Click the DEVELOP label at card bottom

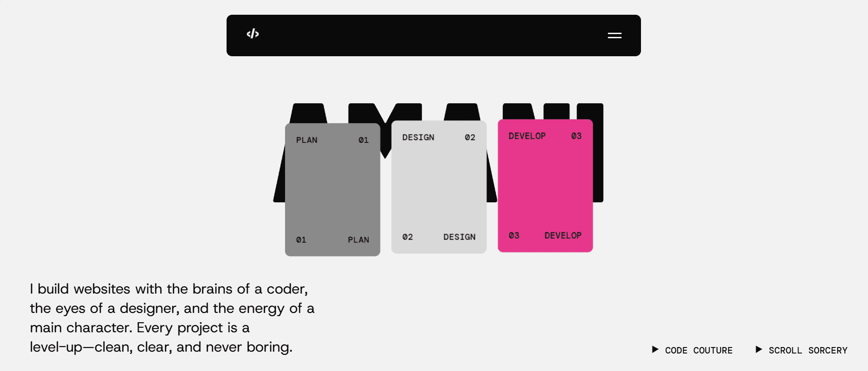(563, 236)
